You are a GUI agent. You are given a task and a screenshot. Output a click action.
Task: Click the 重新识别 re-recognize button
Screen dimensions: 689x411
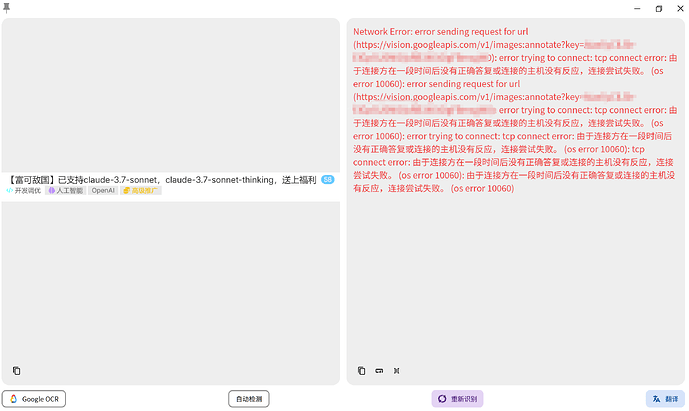click(457, 399)
